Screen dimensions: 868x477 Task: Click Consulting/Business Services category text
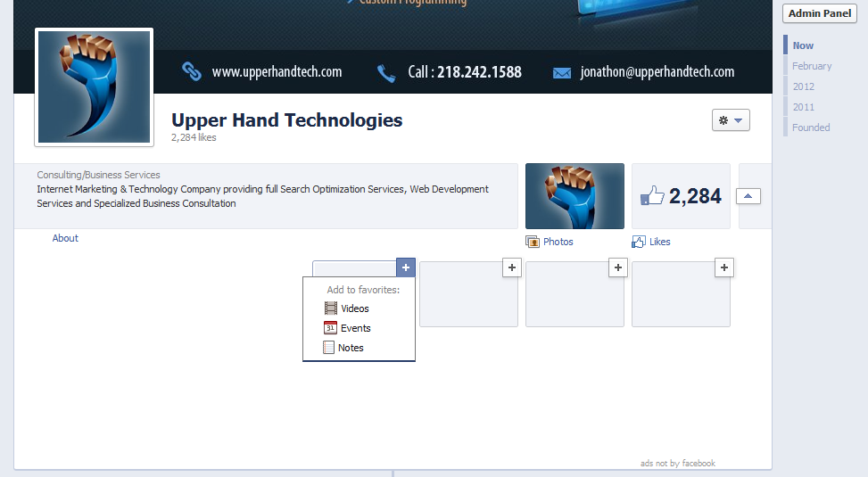98,175
